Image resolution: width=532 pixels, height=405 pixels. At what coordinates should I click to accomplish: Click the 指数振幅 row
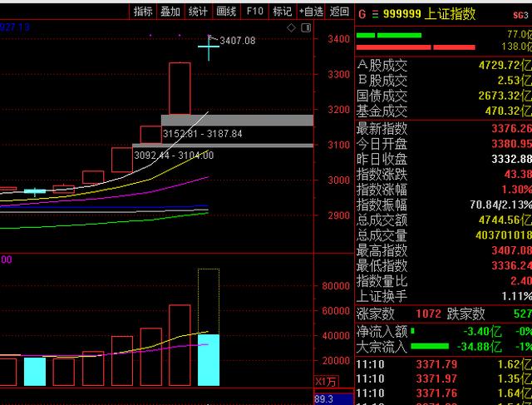[x=444, y=205]
